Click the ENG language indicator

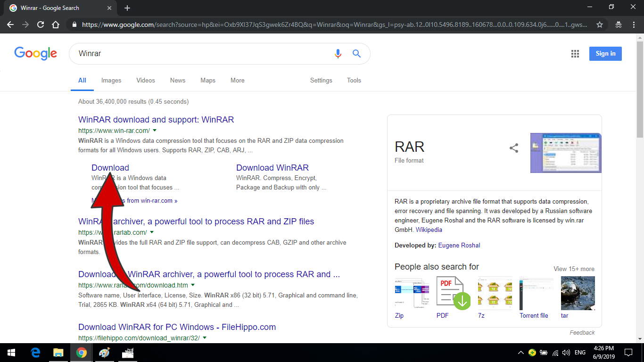click(580, 353)
